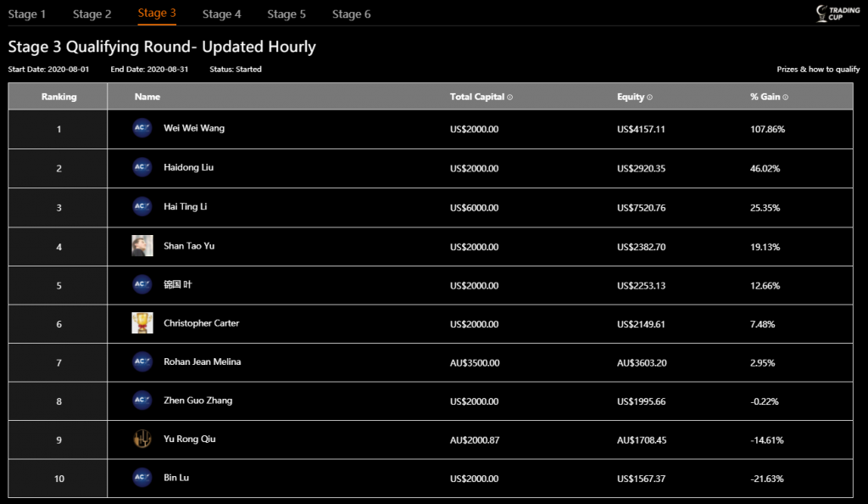868x504 pixels.
Task: Switch to the Stage 1 tab
Action: 27,14
